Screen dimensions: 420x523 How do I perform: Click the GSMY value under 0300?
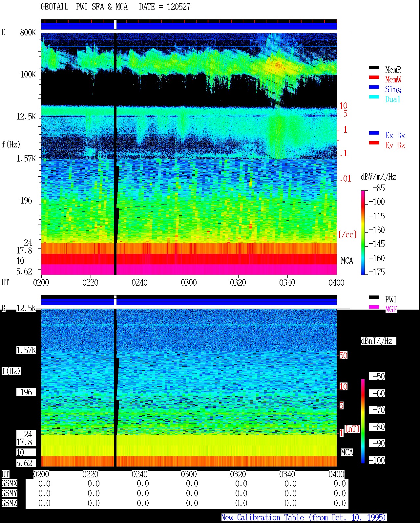point(192,493)
